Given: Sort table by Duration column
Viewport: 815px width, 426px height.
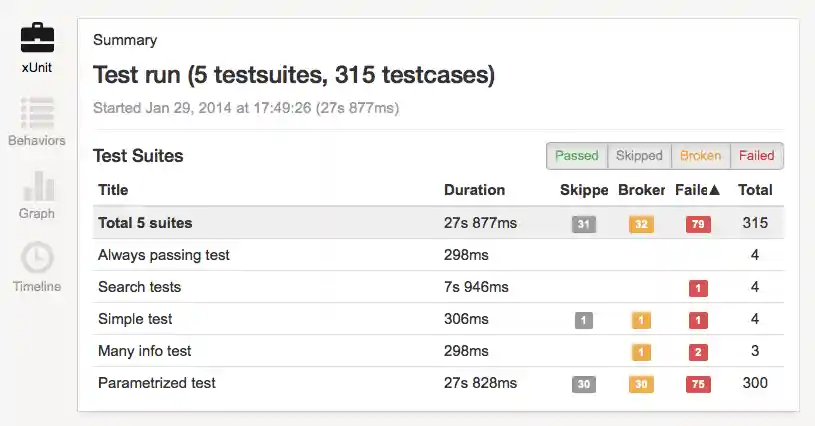Looking at the screenshot, I should (x=474, y=190).
